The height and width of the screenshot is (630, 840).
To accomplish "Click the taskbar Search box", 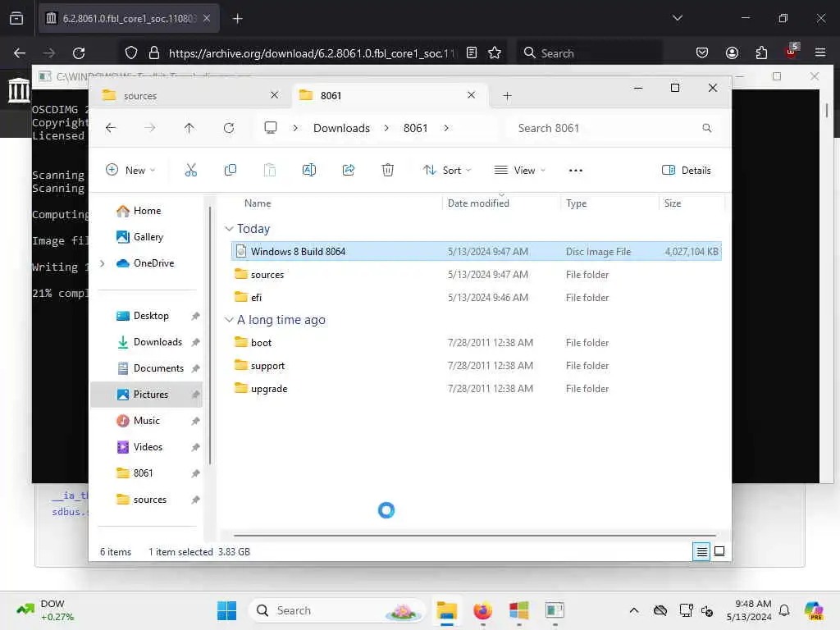I will [336, 610].
